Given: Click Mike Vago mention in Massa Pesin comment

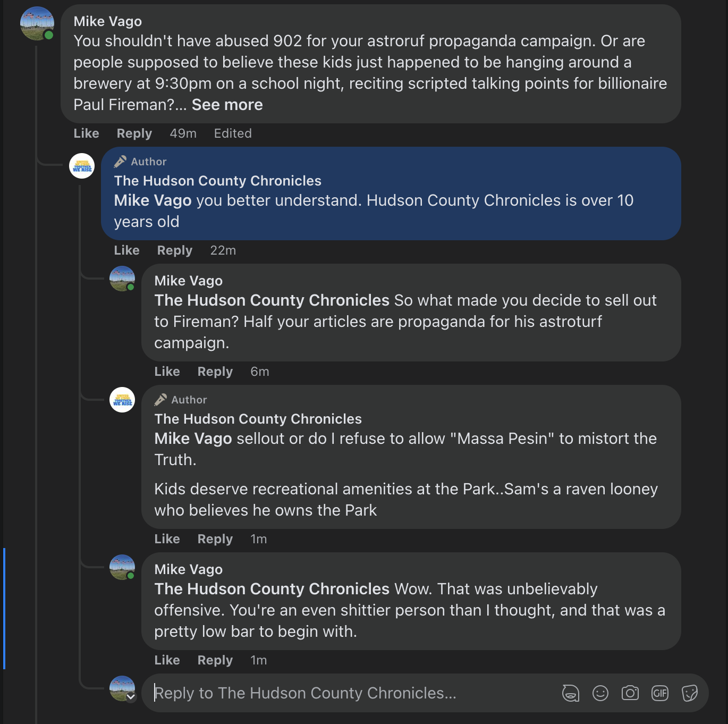Looking at the screenshot, I should (193, 439).
